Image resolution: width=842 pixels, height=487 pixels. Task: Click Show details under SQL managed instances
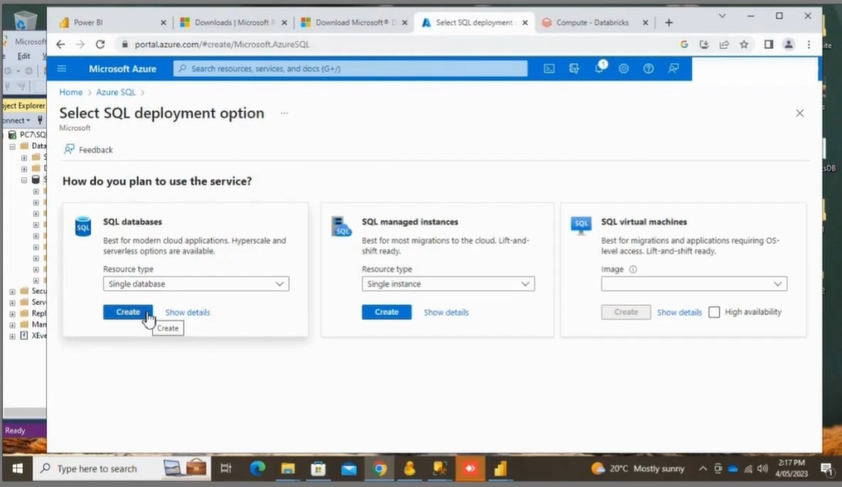[x=446, y=312]
